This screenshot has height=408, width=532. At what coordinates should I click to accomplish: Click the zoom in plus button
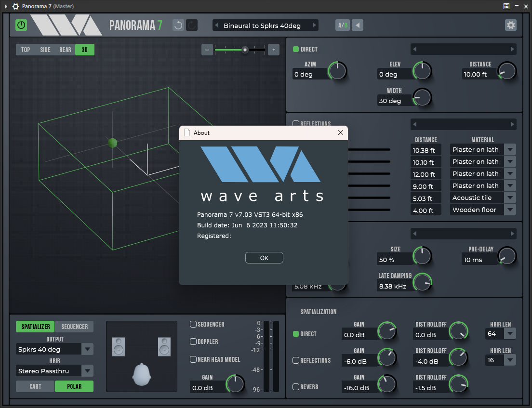point(273,50)
